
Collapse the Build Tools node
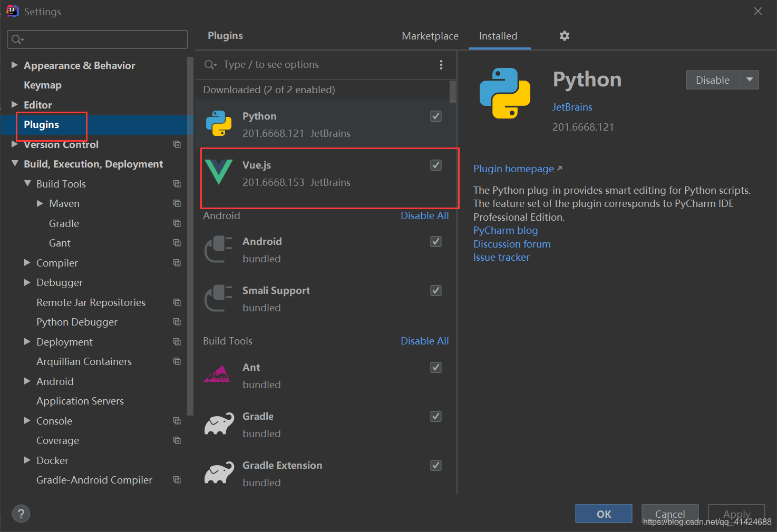pos(27,183)
